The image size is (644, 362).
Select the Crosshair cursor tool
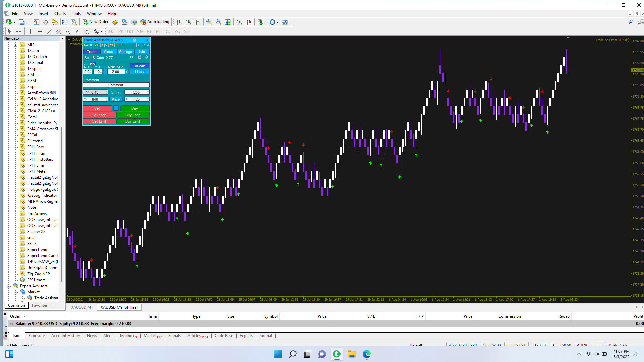[19, 31]
